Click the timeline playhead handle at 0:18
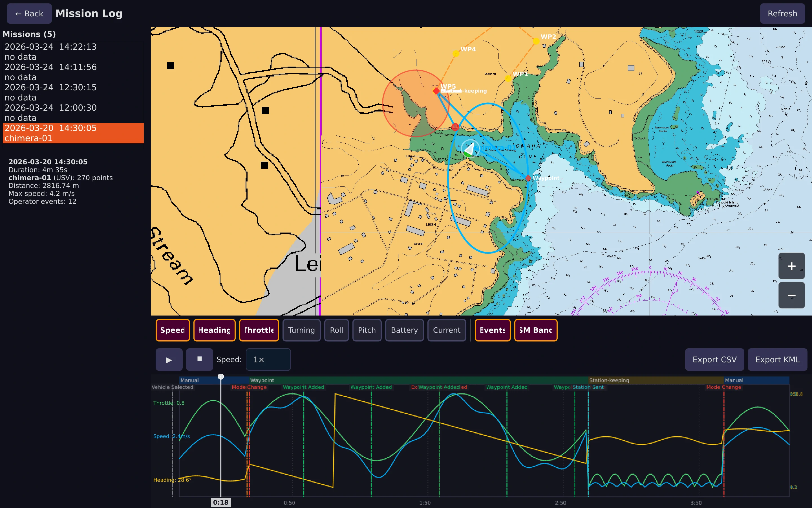The width and height of the screenshot is (812, 508). click(x=220, y=377)
